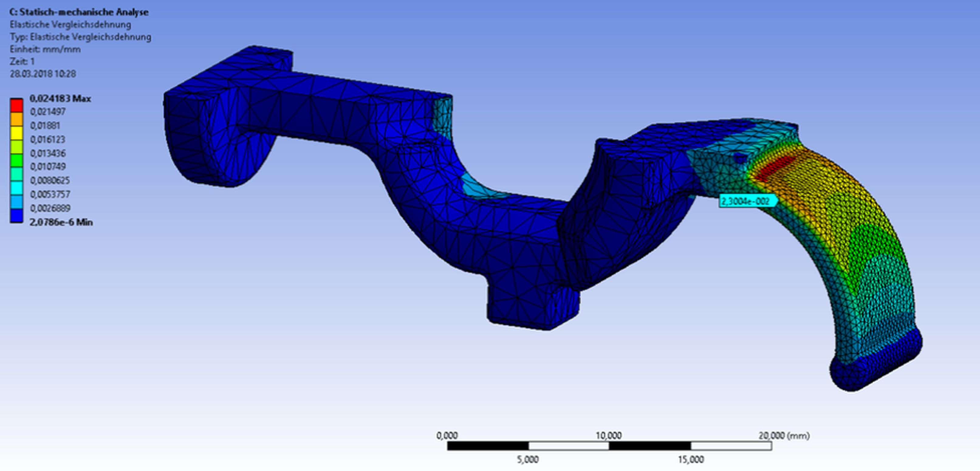Click the orange legend color band
The width and height of the screenshot is (980, 471).
[16, 119]
